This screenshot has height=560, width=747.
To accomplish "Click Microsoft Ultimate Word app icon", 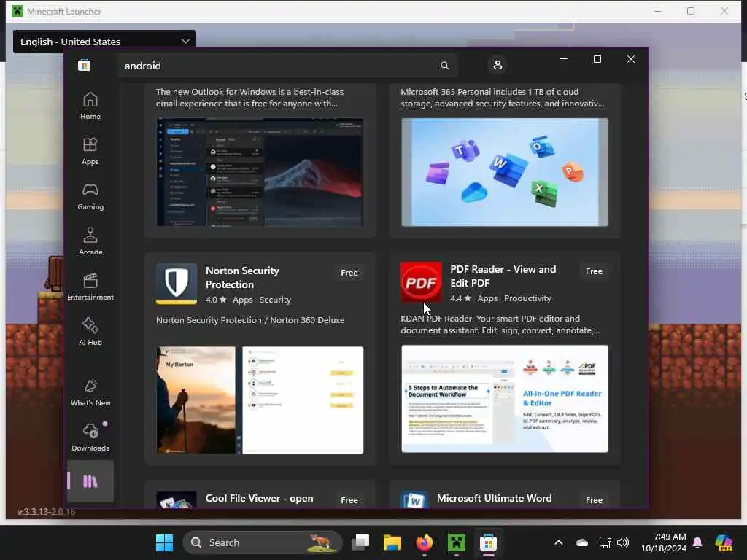I will click(414, 500).
